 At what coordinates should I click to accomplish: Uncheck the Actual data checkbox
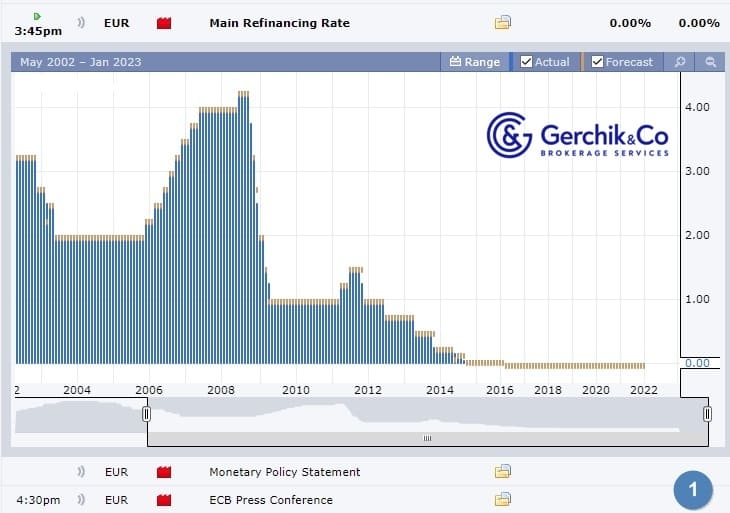(527, 62)
